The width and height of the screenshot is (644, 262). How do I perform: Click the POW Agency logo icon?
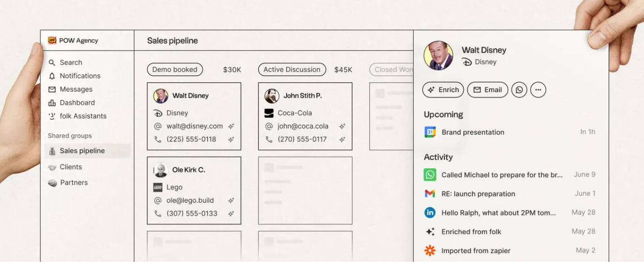tap(52, 40)
